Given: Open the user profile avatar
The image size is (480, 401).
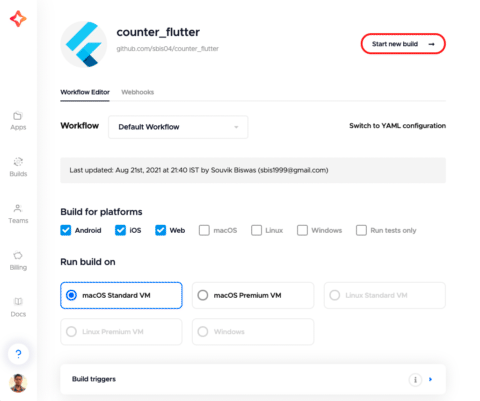Looking at the screenshot, I should (x=18, y=383).
